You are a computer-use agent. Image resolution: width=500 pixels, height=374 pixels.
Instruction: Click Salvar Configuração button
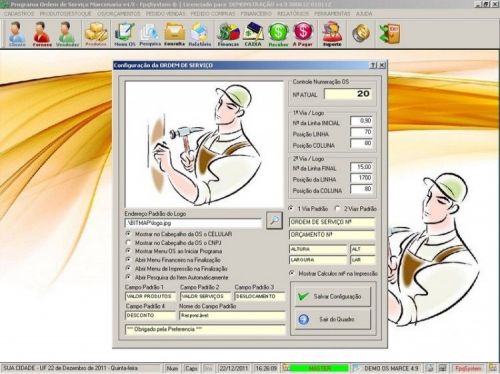(x=333, y=296)
